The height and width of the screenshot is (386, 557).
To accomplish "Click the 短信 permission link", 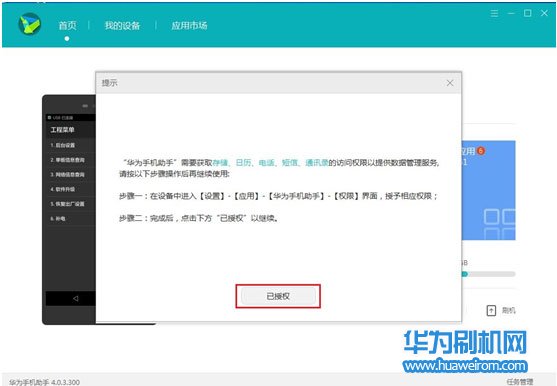I will [290, 163].
